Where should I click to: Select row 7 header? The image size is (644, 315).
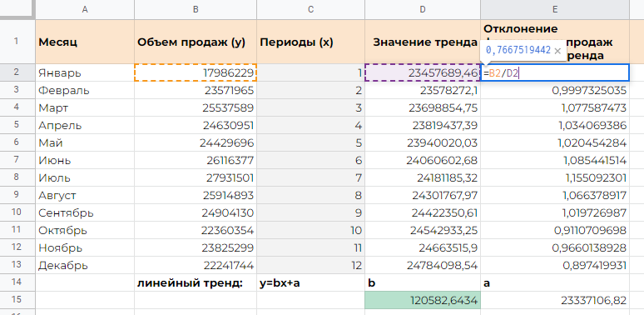[x=17, y=160]
